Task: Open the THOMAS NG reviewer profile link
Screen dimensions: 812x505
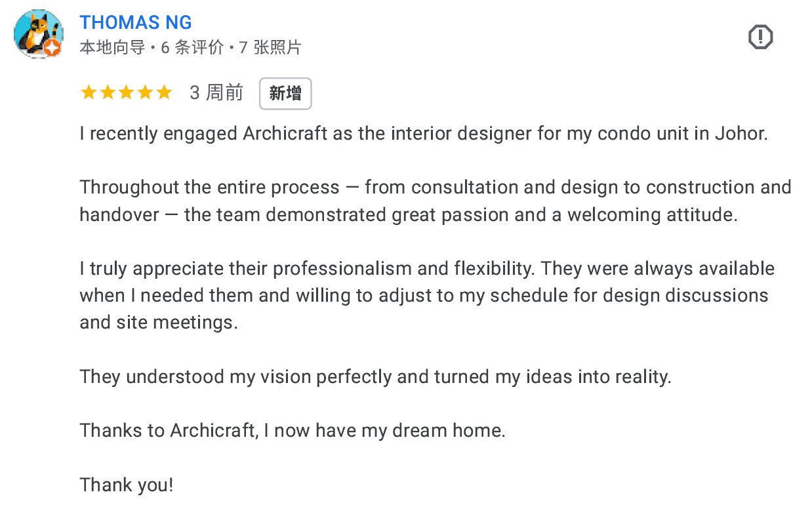Action: tap(136, 22)
